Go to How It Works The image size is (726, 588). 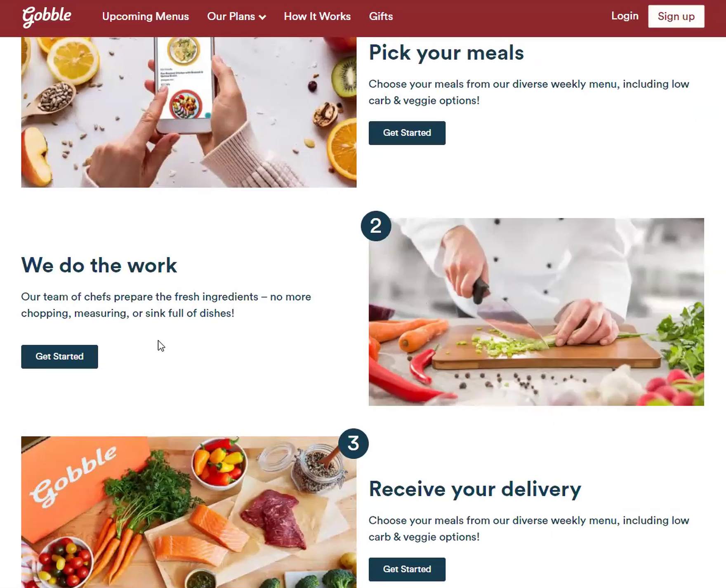point(317,16)
